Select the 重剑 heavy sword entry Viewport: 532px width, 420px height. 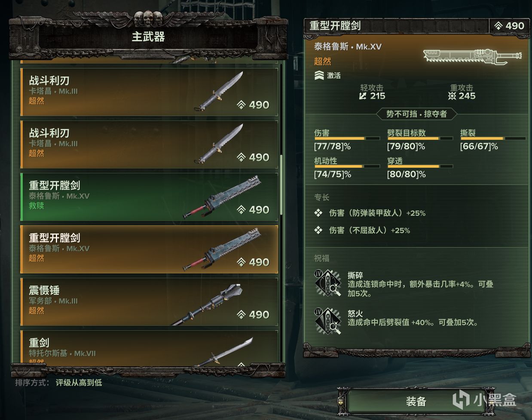coord(149,347)
